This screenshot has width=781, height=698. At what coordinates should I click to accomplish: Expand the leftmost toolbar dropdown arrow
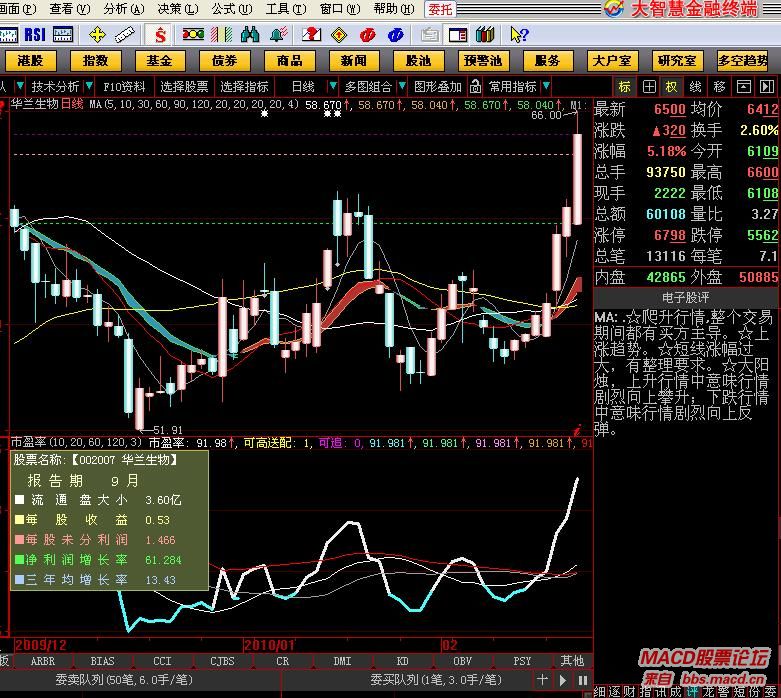tap(20, 86)
